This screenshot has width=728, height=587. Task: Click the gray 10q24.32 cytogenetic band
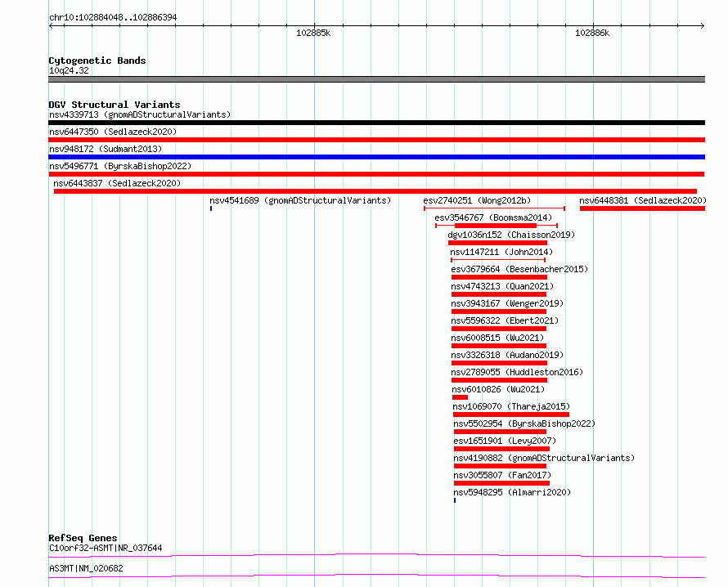376,79
